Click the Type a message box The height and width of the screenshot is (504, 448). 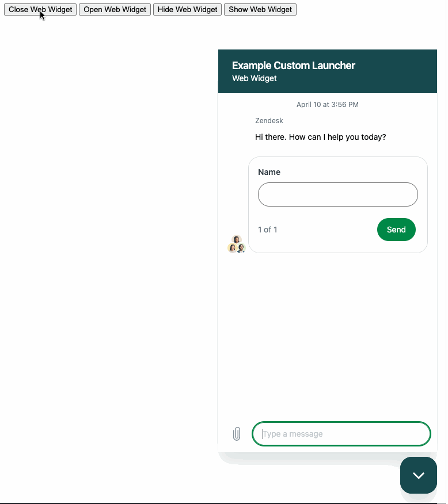pos(341,434)
